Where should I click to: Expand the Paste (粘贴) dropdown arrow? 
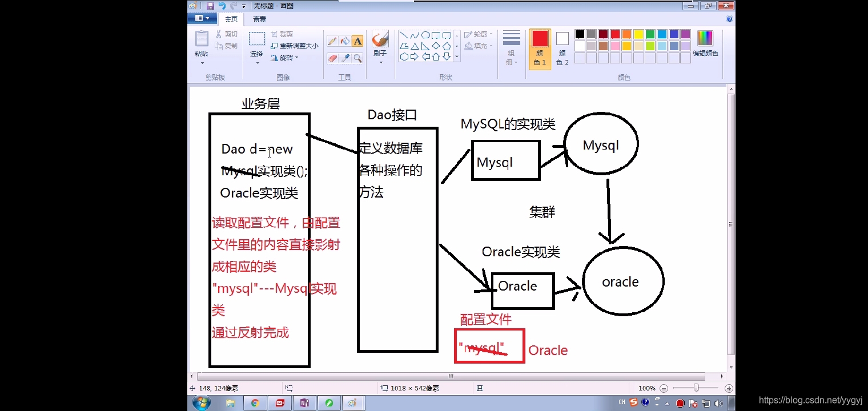click(x=202, y=62)
